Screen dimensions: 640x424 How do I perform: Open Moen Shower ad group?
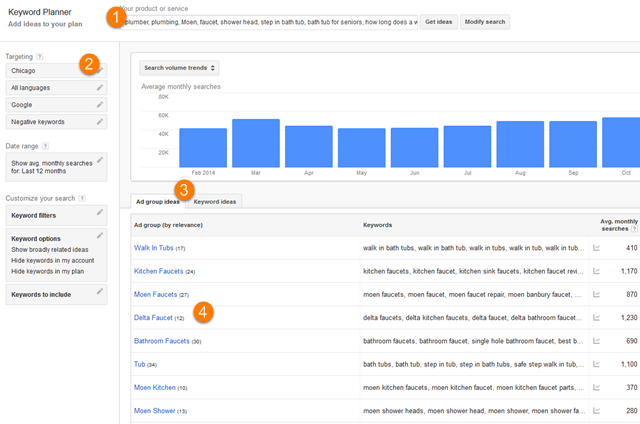(154, 411)
